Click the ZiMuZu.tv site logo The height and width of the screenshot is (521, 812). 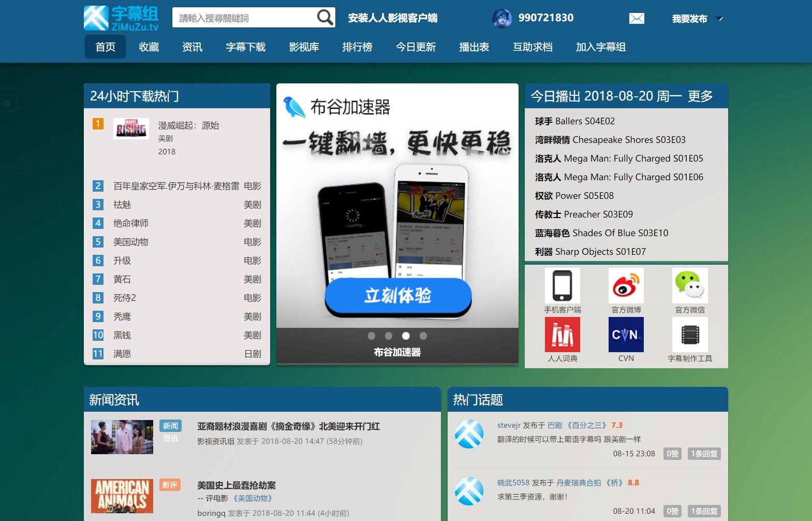[121, 18]
